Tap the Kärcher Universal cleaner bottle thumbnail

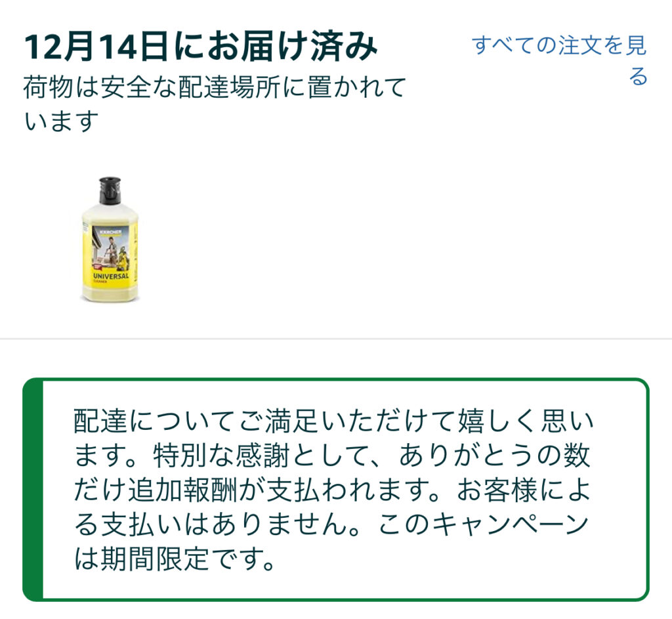110,240
